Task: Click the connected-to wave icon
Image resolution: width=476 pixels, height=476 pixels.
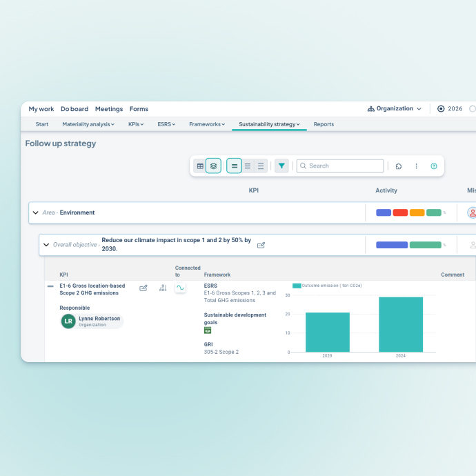Action: (x=180, y=288)
